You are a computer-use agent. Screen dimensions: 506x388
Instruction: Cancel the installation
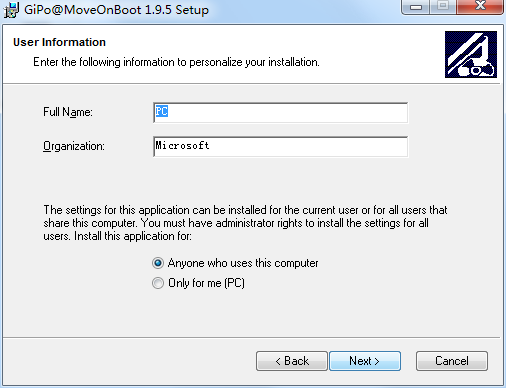pos(452,361)
